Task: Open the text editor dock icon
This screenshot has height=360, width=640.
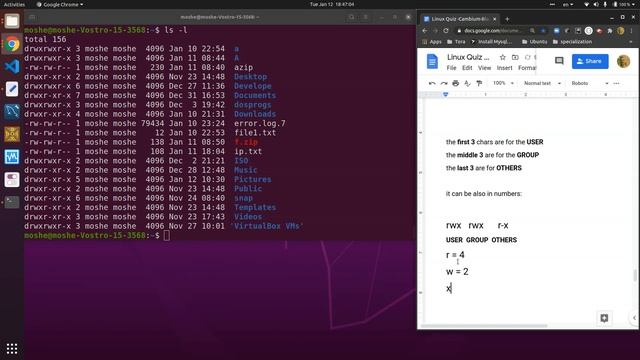Action: [x=12, y=89]
